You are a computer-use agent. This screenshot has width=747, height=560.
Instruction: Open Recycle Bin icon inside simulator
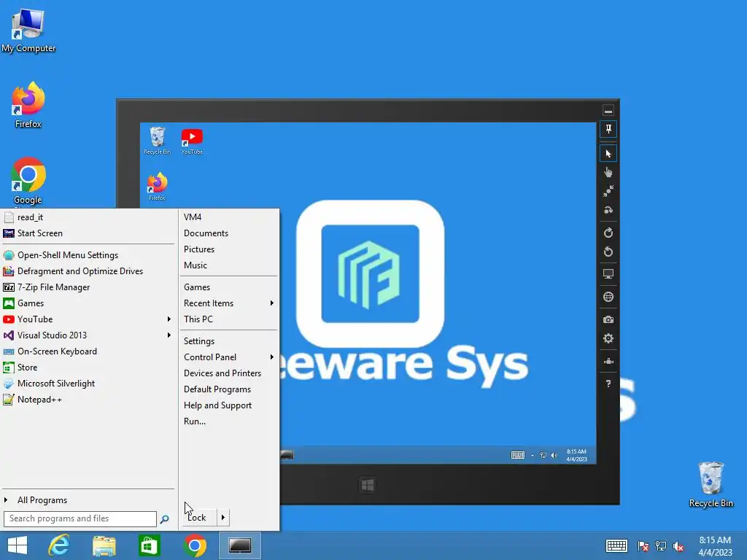(158, 141)
